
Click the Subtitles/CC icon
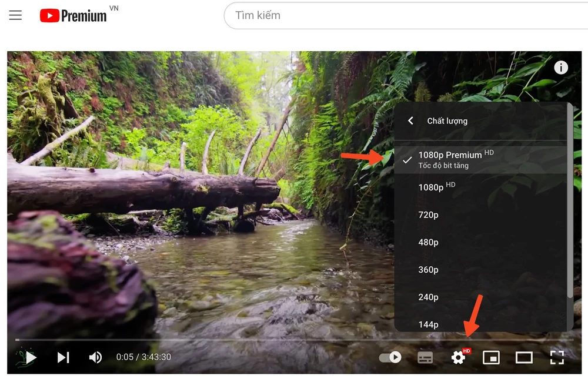425,357
